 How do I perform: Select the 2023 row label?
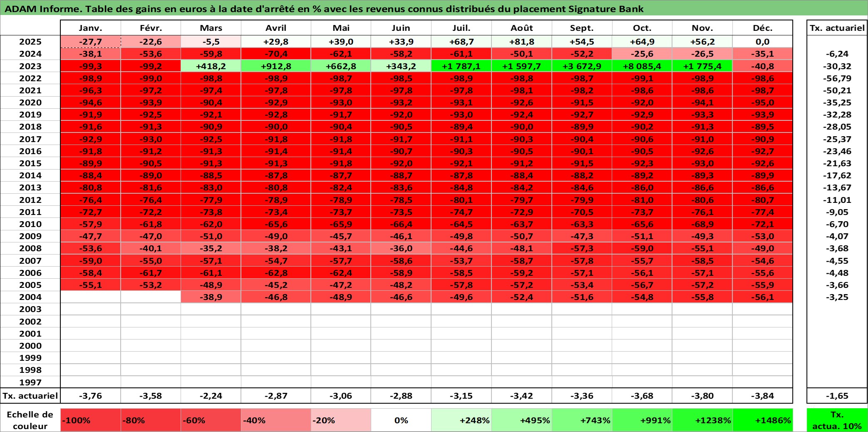point(30,66)
